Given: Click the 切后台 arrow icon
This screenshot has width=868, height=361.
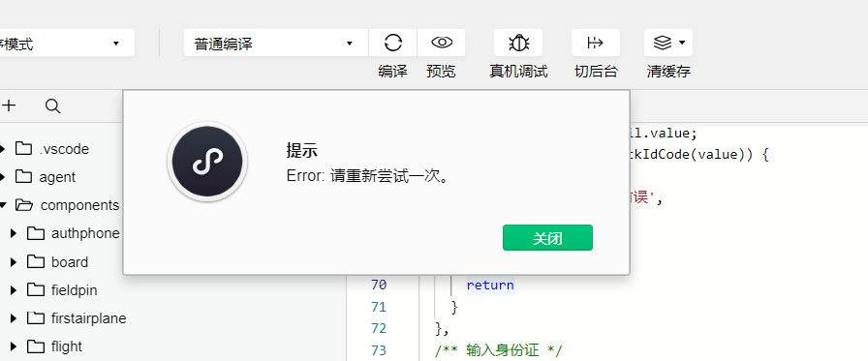Looking at the screenshot, I should 596,43.
